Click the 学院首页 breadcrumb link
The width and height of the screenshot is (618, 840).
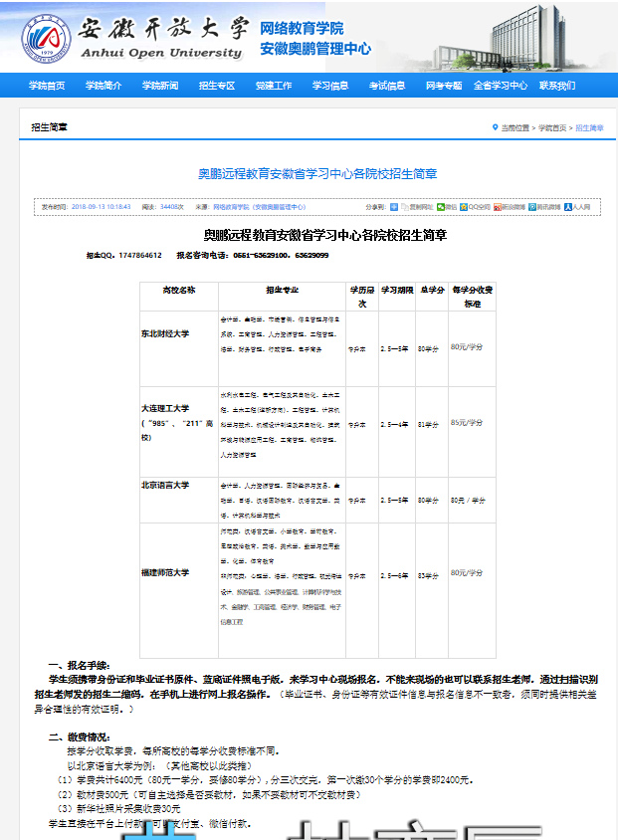(552, 128)
